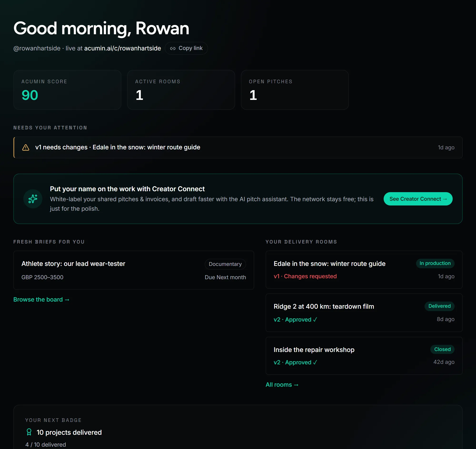This screenshot has height=449, width=476.
Task: Follow the All rooms link
Action: click(282, 385)
